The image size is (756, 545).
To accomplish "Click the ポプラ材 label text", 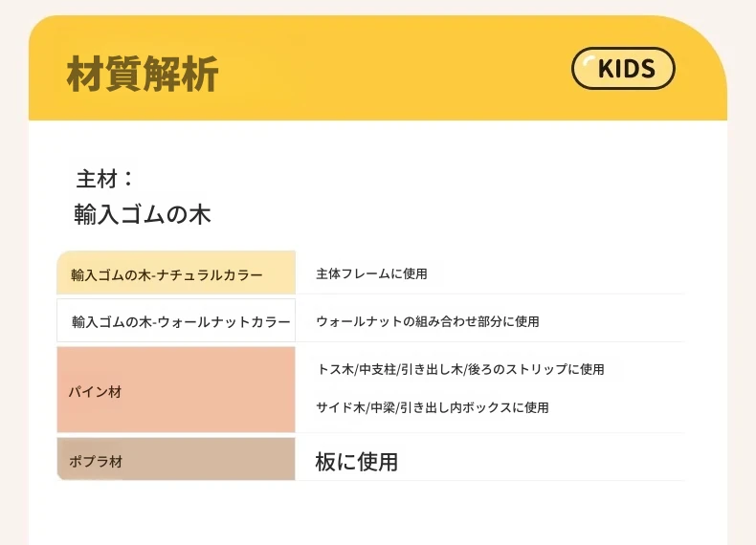I will click(x=96, y=461).
